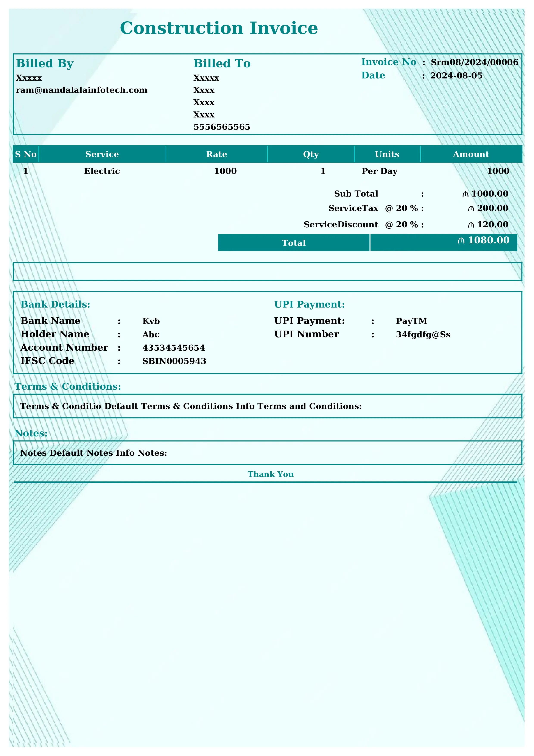
Task: Select the holder name value Abc
Action: pos(151,334)
